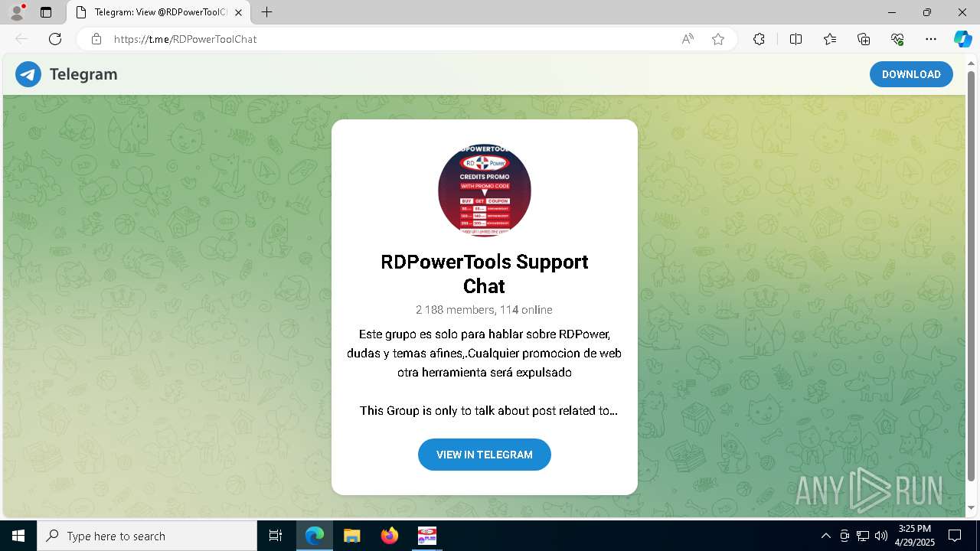The image size is (980, 551).
Task: Launch Copilot sidebar
Action: point(962,39)
